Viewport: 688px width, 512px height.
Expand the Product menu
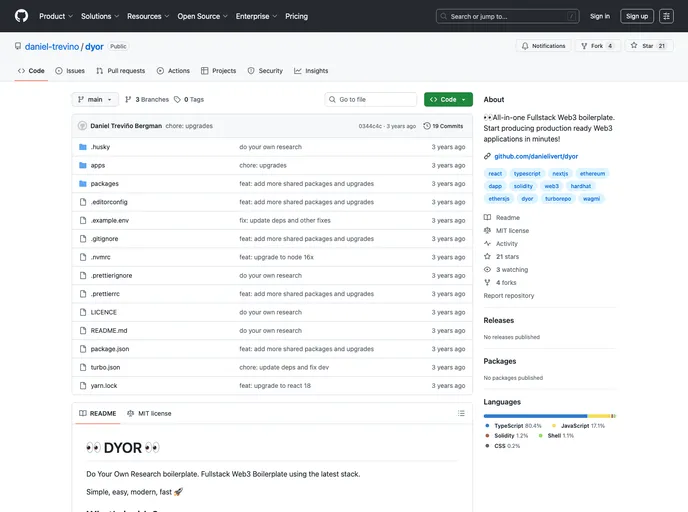click(56, 16)
